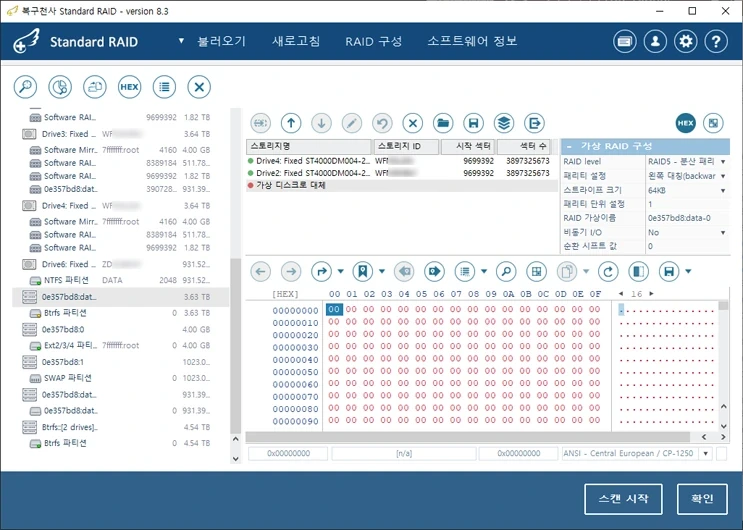Open the 비동기 I/O No dropdown

click(723, 233)
